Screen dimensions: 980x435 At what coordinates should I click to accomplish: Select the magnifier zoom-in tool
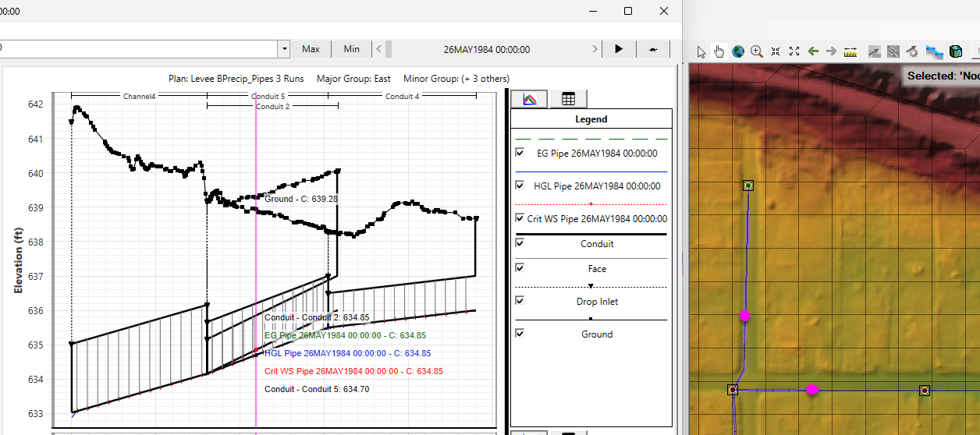pyautogui.click(x=756, y=51)
